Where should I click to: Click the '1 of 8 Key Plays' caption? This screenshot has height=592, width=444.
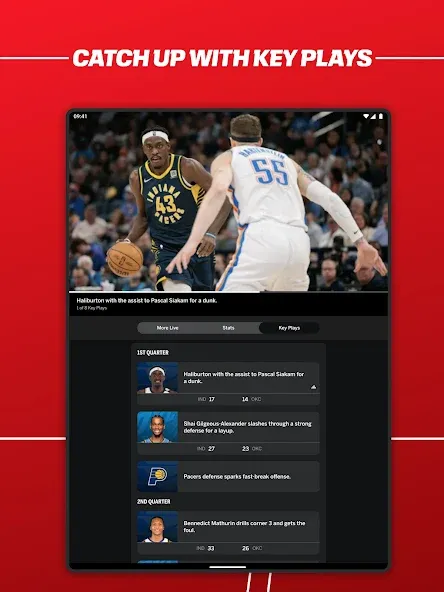coord(92,308)
